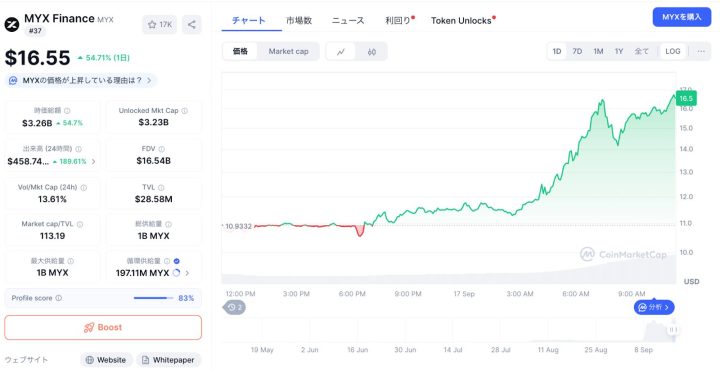This screenshot has height=370, width=720.
Task: Open info icon next to Unlocked Mkt Cap
Action: pos(185,111)
